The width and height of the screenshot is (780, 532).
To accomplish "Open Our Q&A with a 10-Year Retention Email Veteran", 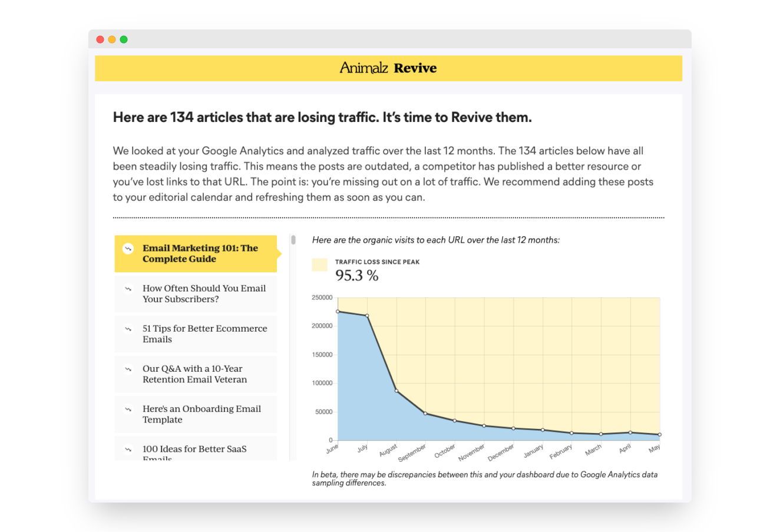I will [x=196, y=374].
